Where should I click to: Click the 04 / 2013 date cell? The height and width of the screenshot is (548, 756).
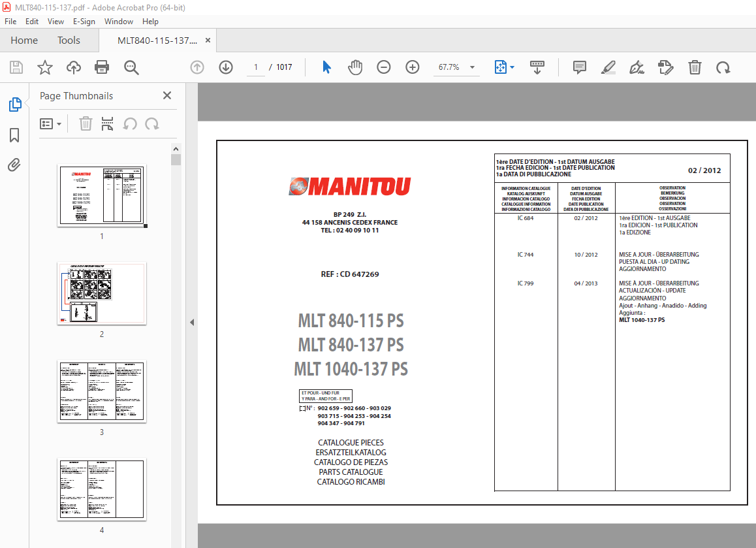tap(586, 283)
